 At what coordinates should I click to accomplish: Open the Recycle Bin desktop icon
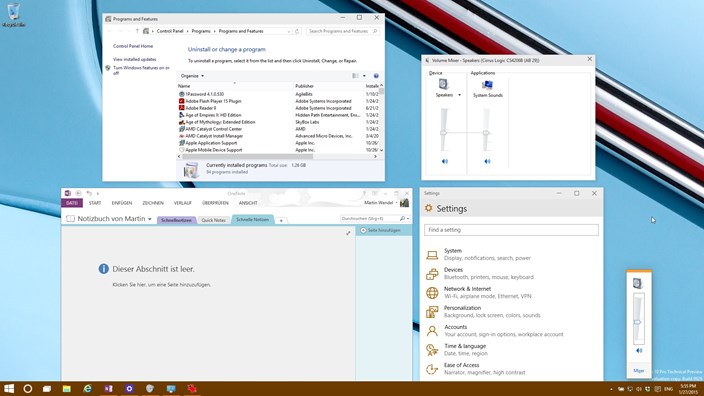[x=13, y=15]
